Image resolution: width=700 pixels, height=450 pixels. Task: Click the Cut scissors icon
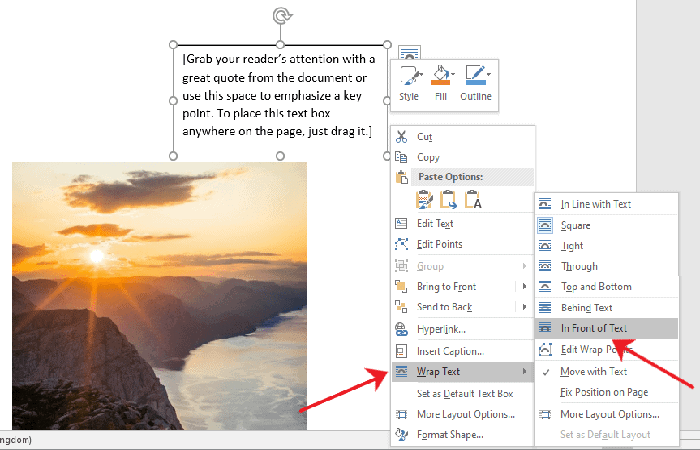pos(401,137)
